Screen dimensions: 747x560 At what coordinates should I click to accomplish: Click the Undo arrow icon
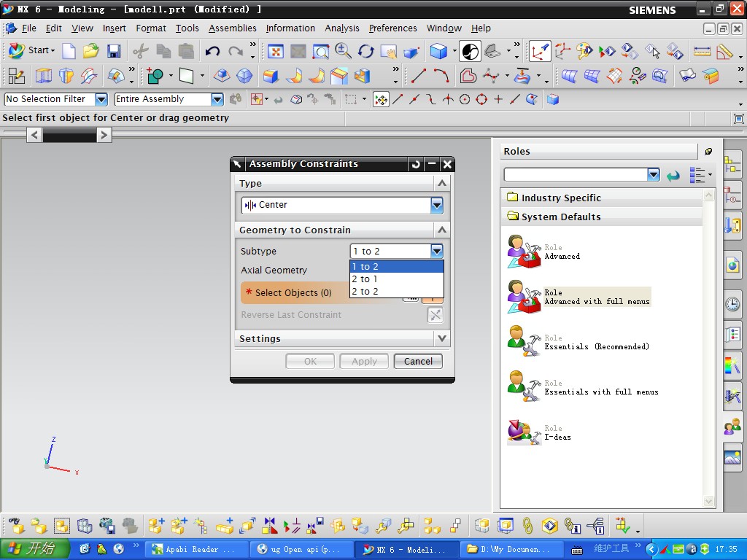[212, 51]
